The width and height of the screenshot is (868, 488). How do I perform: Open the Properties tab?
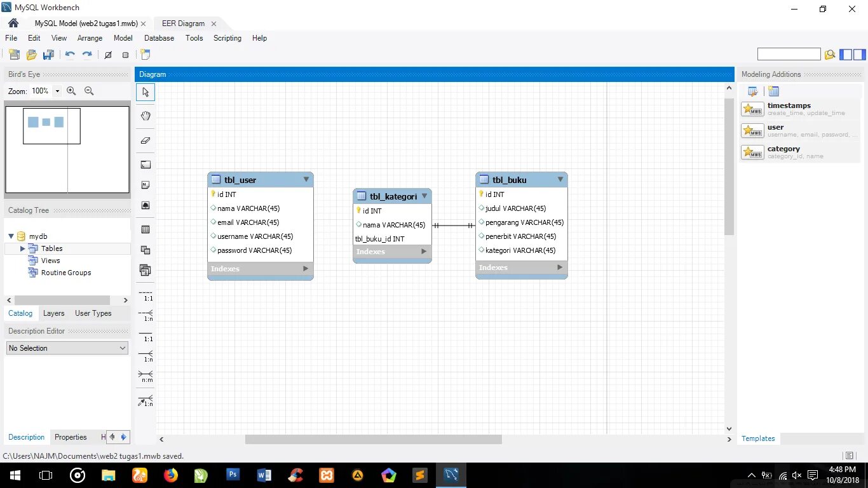71,437
